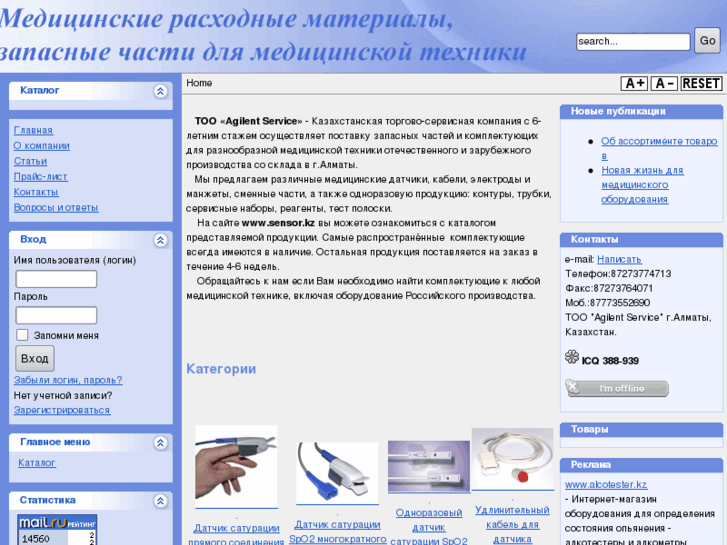Collapse the Вход panel chevron
Viewport: 727px width, 545px height.
(160, 240)
